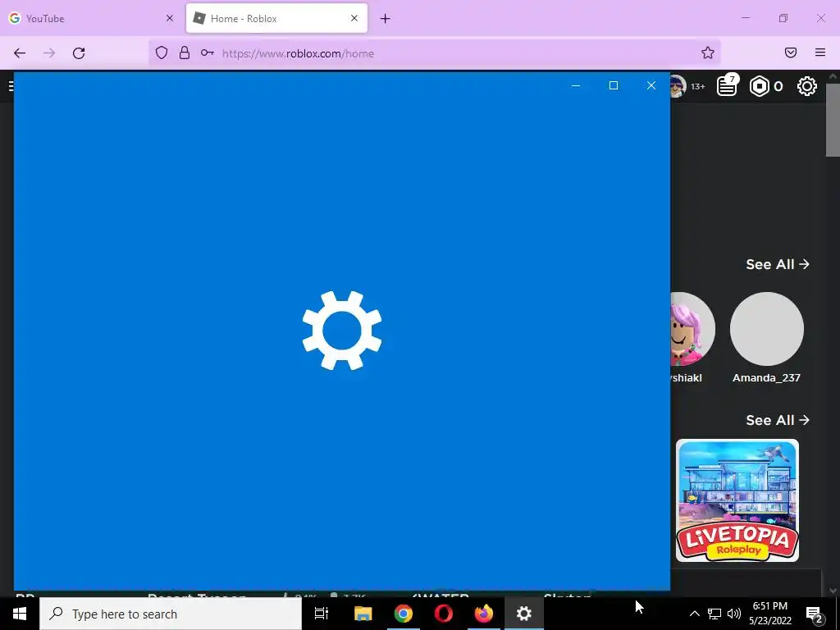Click the lower See All link above Livetopia
Screen dimensions: 840x630
778,420
